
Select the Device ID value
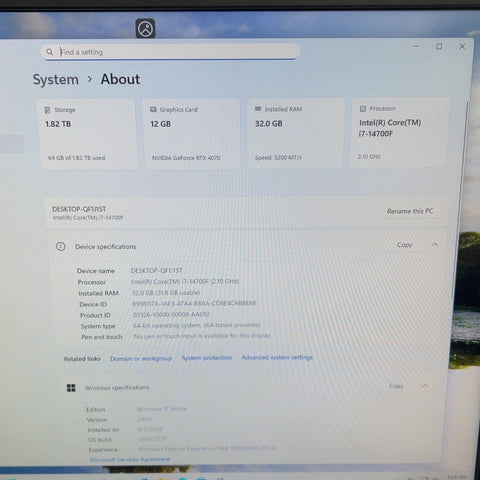[194, 303]
